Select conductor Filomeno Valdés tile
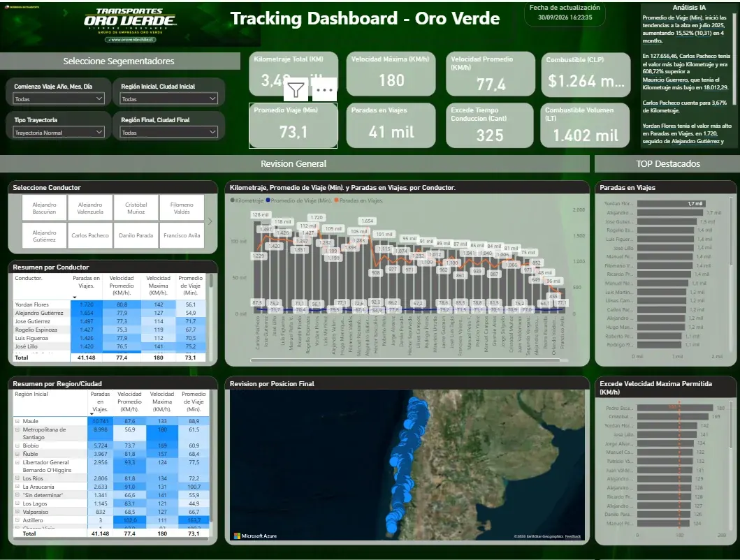The width and height of the screenshot is (740, 560). (x=182, y=208)
